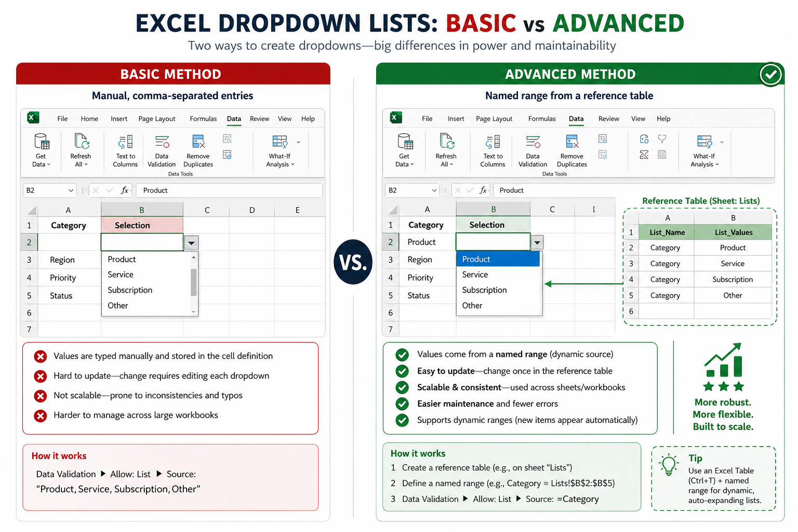Click the Selection header cell, Basic Method sheet
This screenshot has width=798, height=532.
point(142,225)
